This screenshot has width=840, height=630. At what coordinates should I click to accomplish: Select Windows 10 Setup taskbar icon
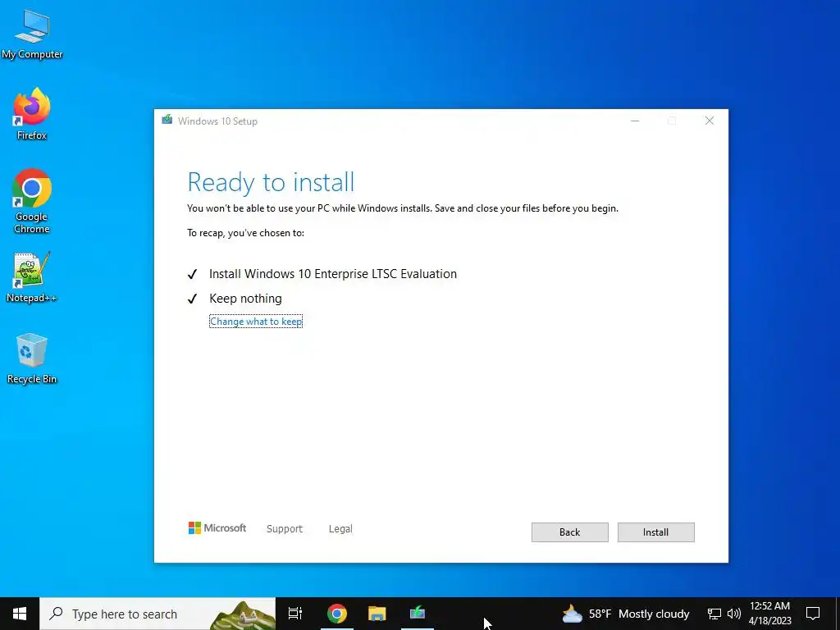(418, 614)
